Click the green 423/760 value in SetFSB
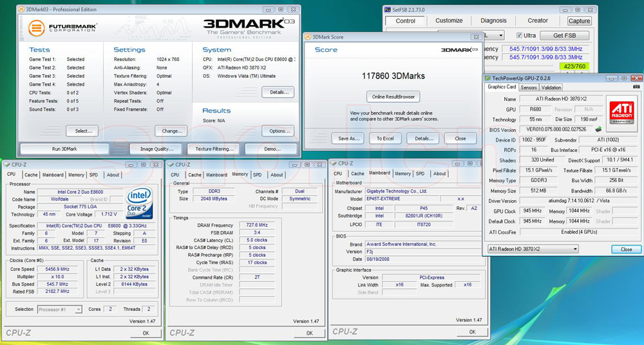 (x=574, y=66)
